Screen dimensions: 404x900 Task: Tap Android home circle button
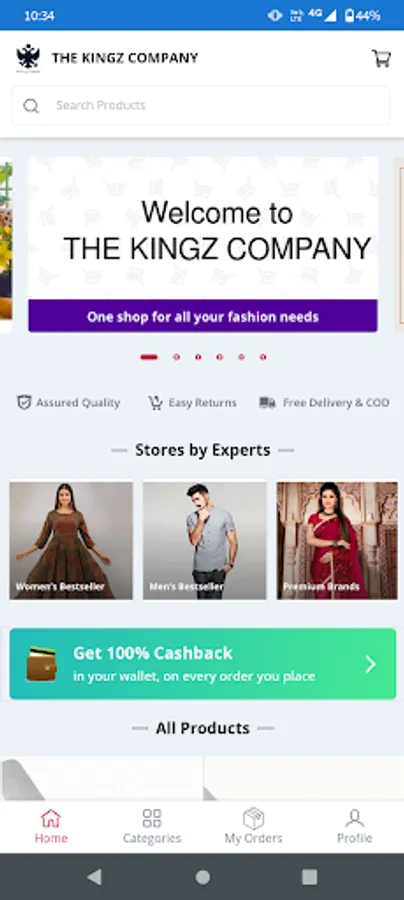coord(202,877)
